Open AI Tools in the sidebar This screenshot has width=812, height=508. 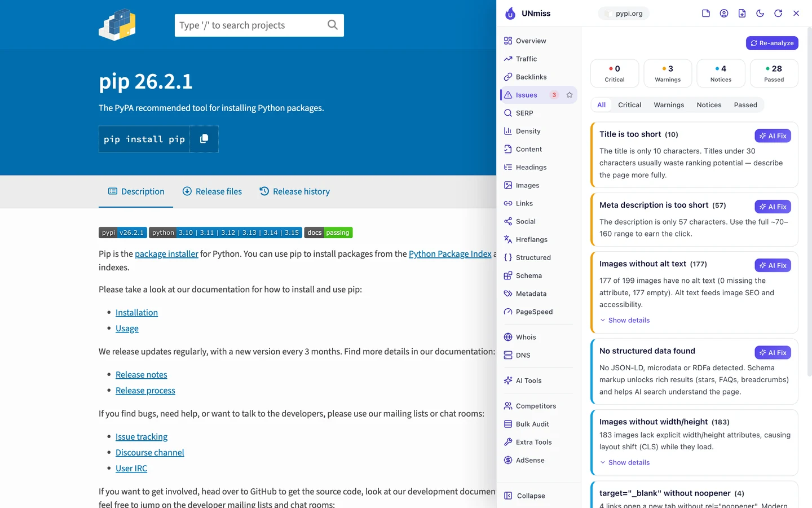point(539,380)
